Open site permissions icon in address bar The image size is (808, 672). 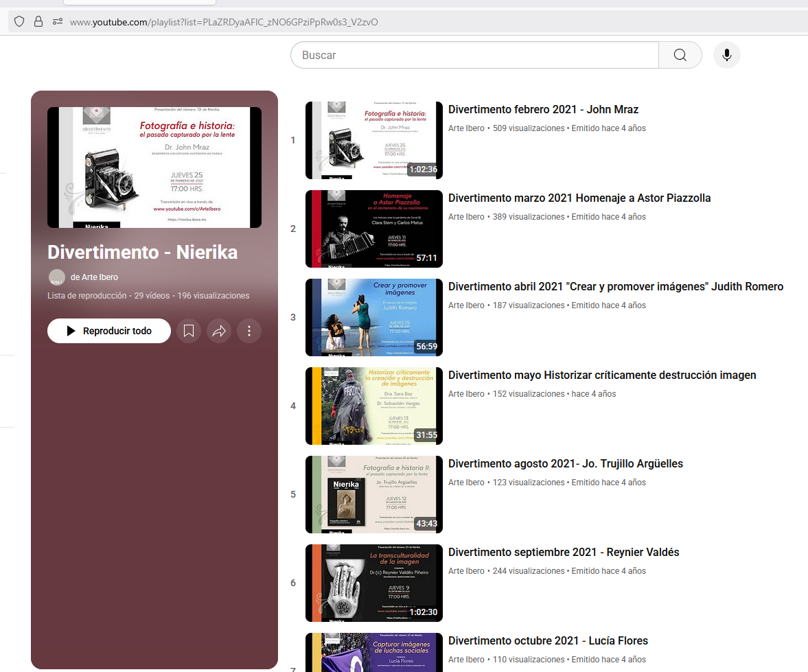tap(57, 22)
